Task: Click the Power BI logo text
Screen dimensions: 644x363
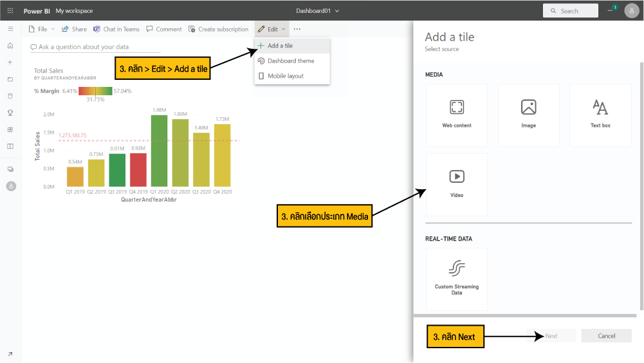Action: coord(37,11)
